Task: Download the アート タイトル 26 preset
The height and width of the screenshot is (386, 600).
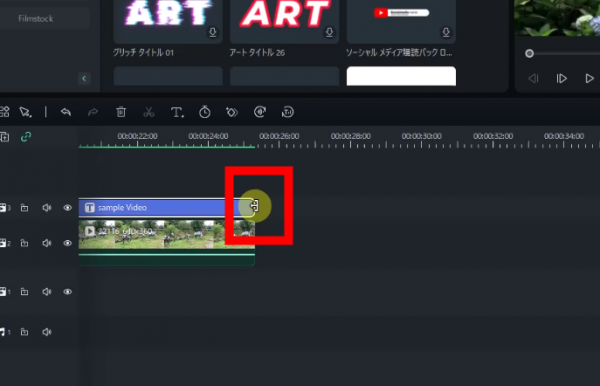Action: point(329,32)
